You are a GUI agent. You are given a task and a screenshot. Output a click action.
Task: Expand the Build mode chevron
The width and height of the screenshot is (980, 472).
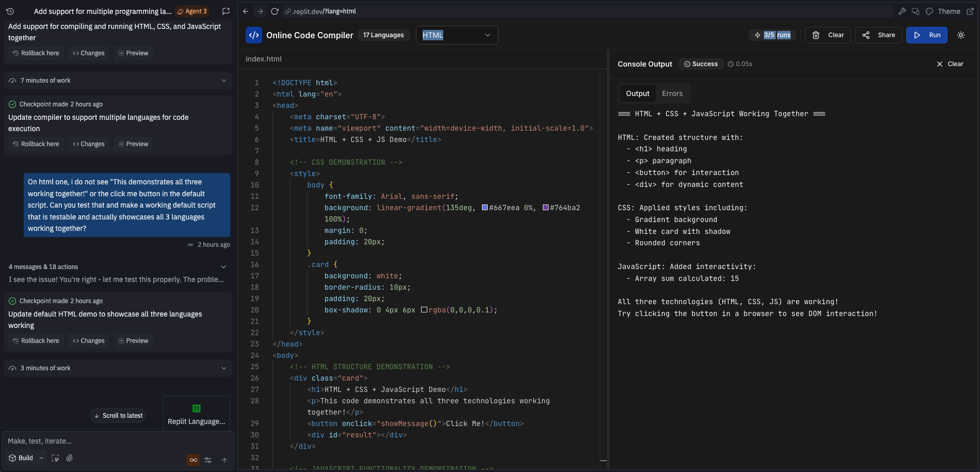click(x=42, y=458)
